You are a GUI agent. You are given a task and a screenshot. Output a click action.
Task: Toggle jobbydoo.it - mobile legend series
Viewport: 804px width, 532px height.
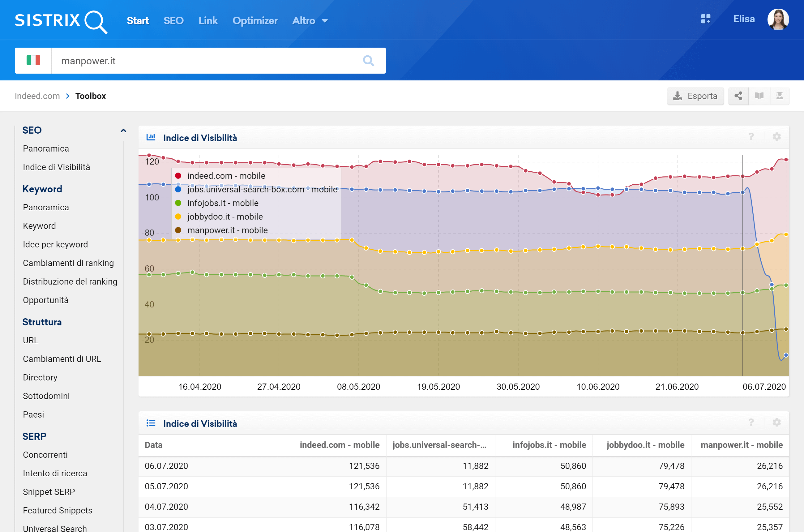click(219, 217)
